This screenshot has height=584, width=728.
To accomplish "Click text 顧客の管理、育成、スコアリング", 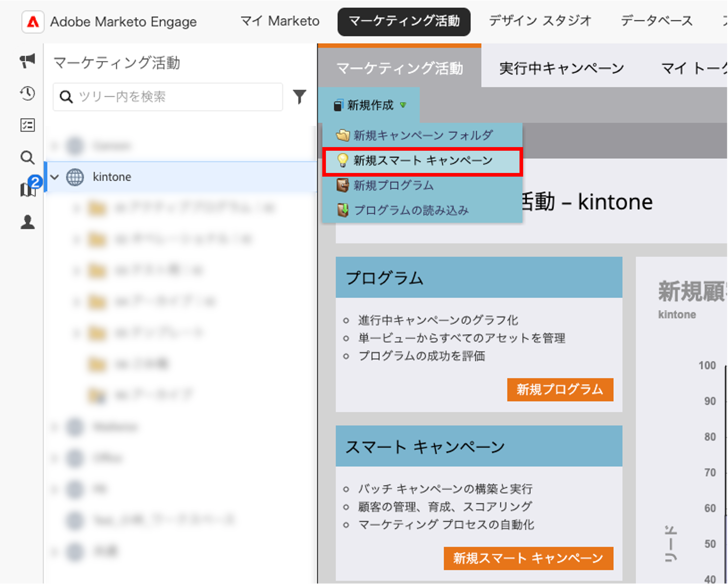I will coord(445,507).
